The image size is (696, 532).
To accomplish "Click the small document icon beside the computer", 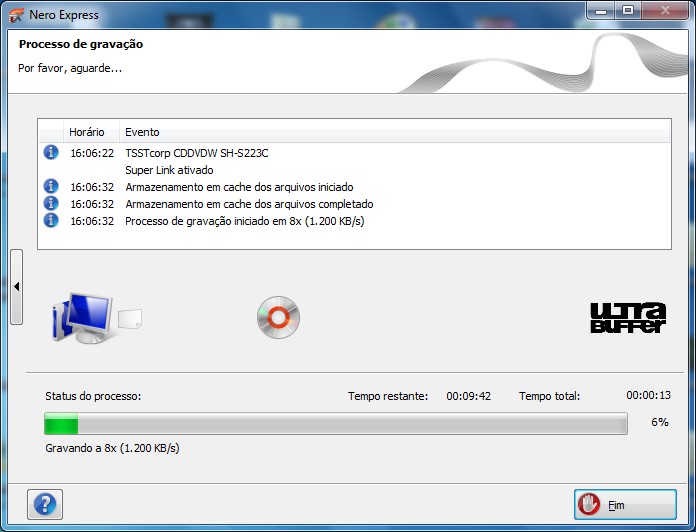I will [x=130, y=319].
